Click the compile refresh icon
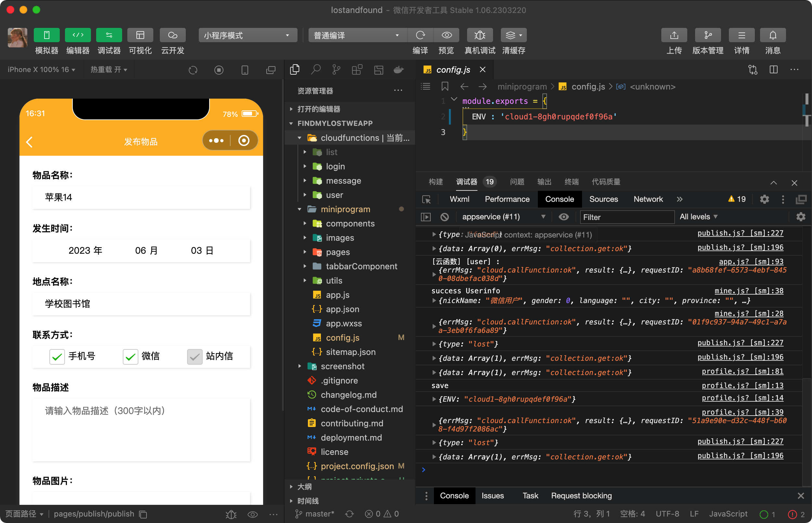The image size is (812, 523). [x=420, y=35]
